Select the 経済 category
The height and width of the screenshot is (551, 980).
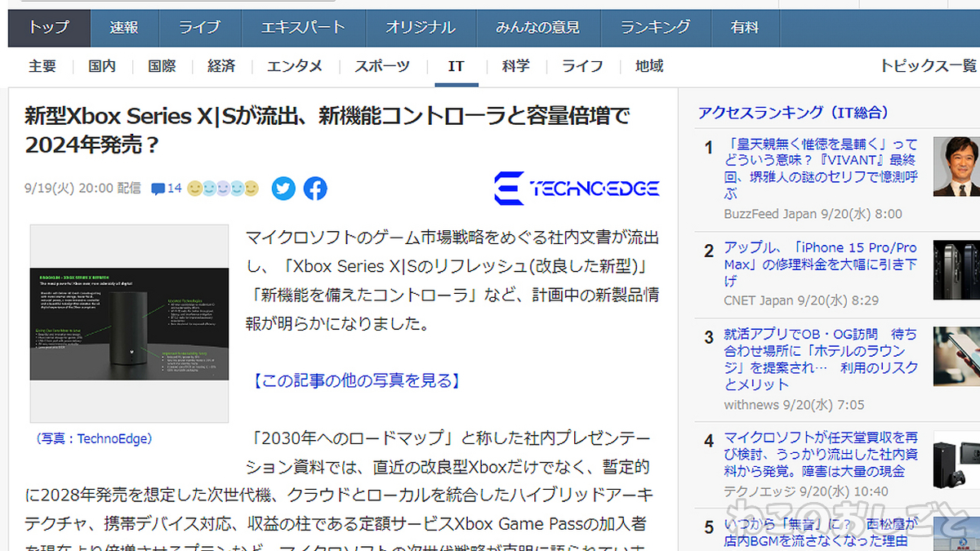tap(221, 66)
